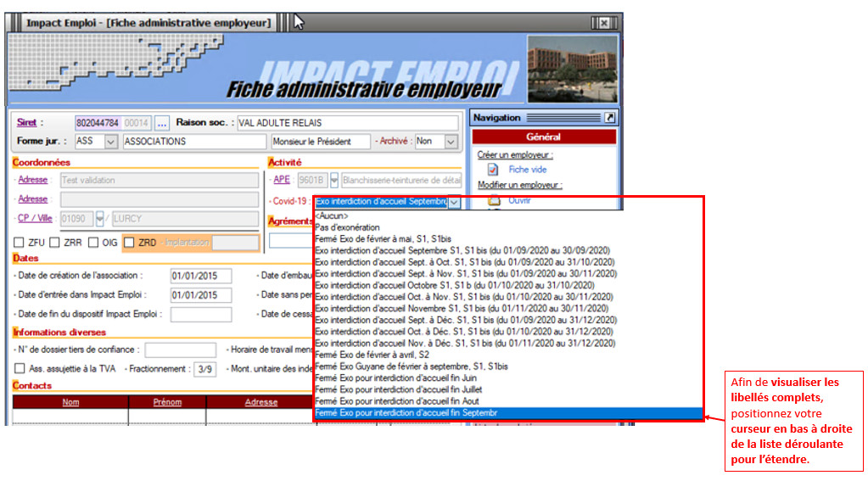Click the Implantation field next to ZRD

point(235,243)
